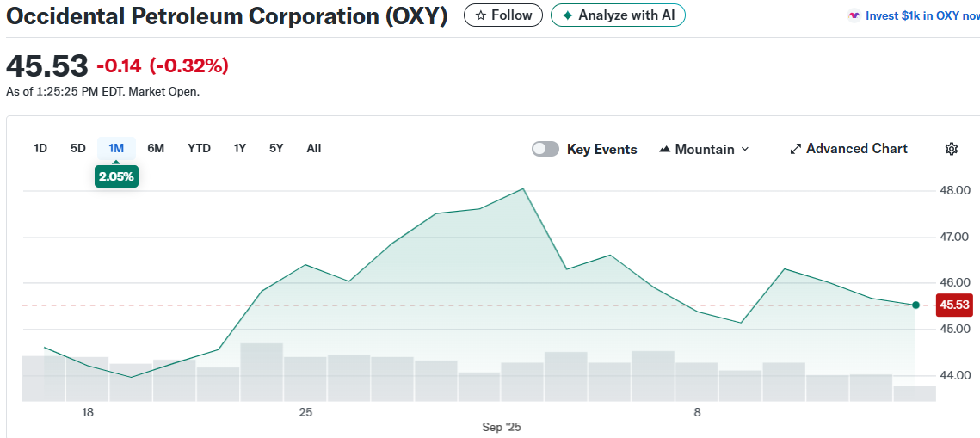The image size is (980, 438).
Task: Open Invest $1k in OXY now link
Action: tap(921, 16)
